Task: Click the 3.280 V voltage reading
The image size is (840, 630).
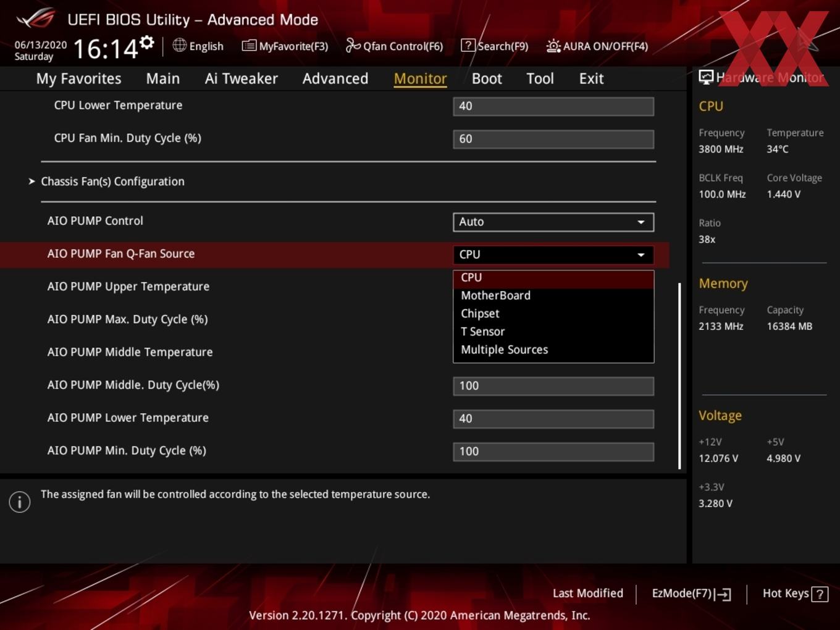Action: 715,503
